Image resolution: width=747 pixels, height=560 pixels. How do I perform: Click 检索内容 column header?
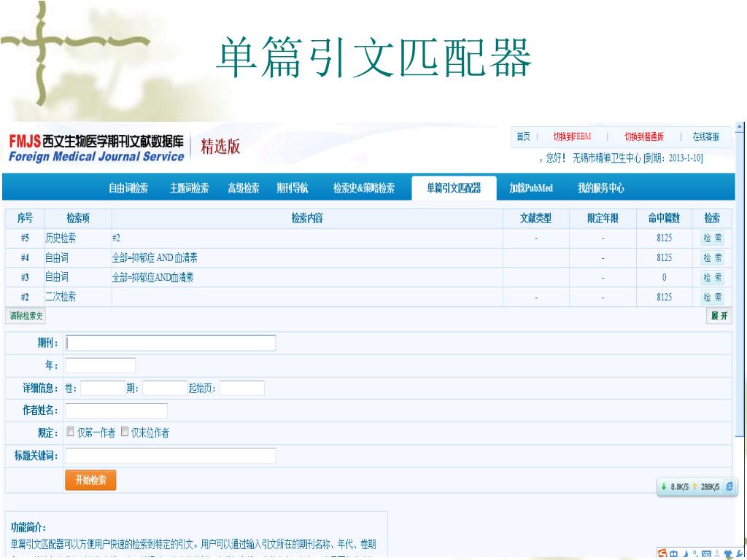307,218
